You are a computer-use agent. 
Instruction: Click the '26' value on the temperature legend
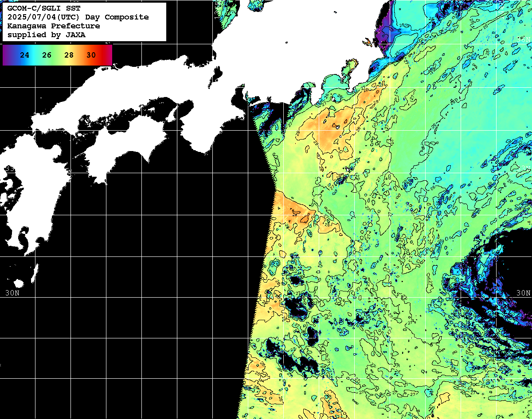tap(47, 55)
